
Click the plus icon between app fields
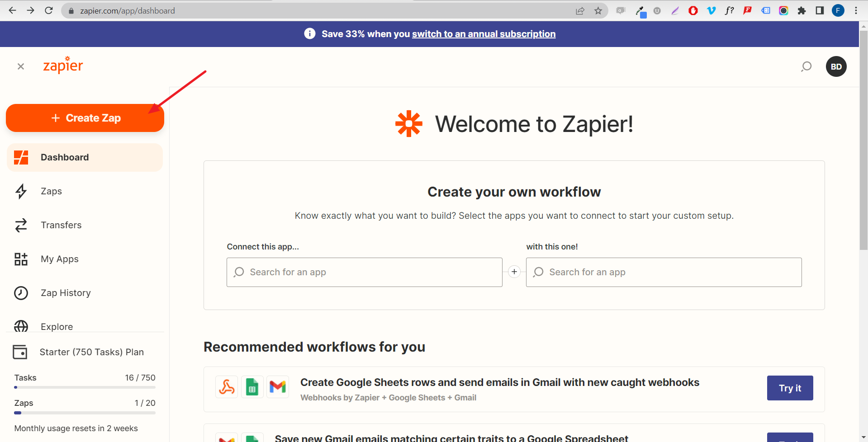coord(514,272)
